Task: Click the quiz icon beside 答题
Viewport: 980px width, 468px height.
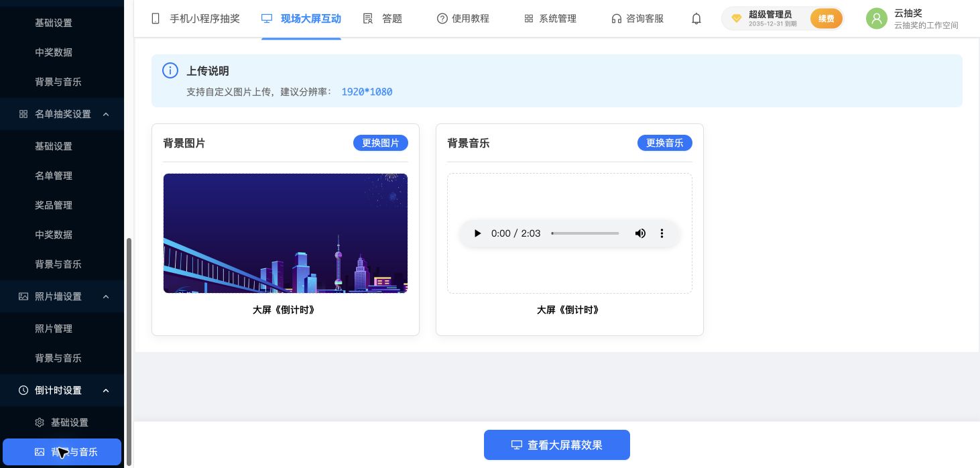Action: pyautogui.click(x=368, y=19)
